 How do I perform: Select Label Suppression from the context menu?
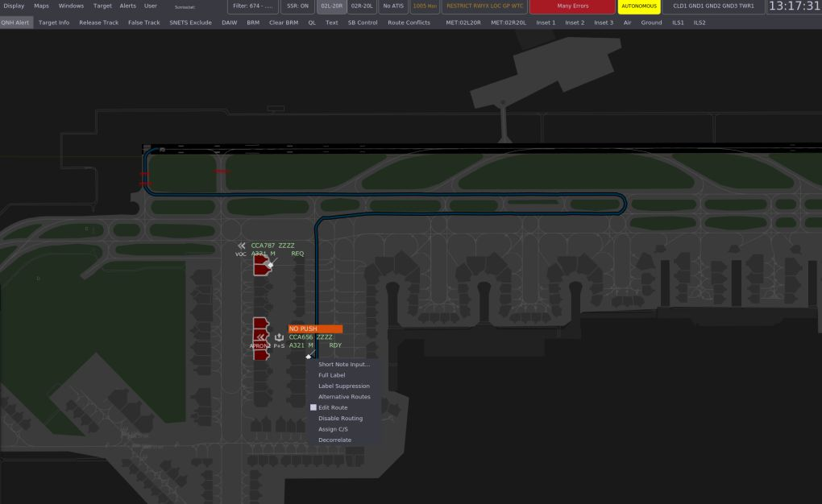[343, 386]
